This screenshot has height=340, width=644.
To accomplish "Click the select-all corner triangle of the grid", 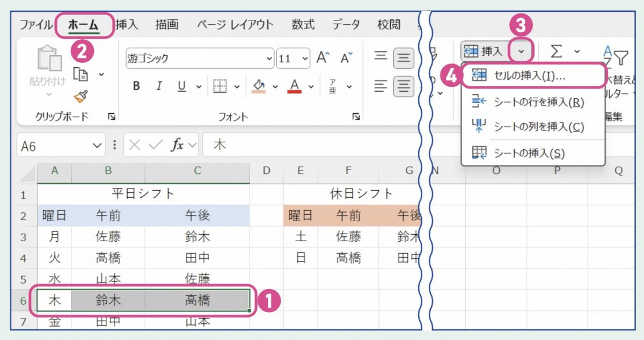I will pyautogui.click(x=28, y=173).
